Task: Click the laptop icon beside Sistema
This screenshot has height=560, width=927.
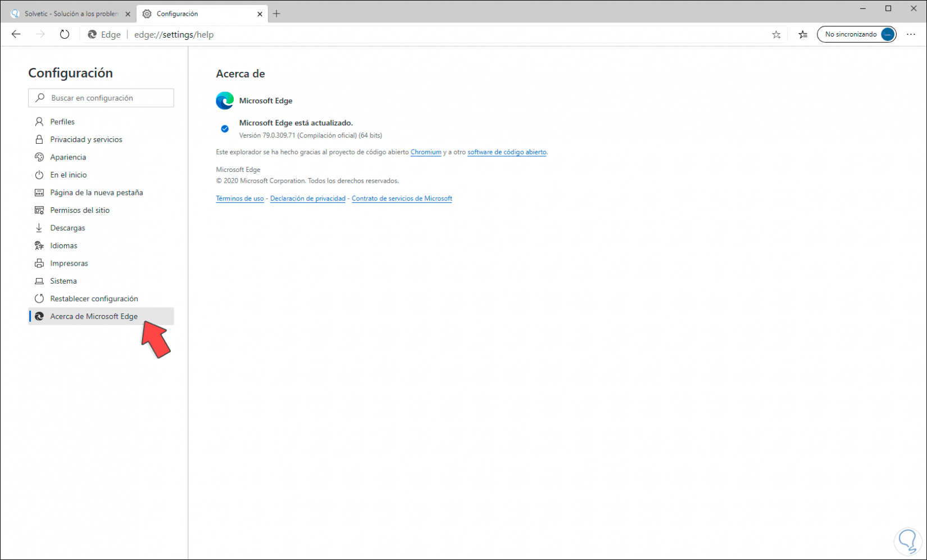Action: (39, 281)
